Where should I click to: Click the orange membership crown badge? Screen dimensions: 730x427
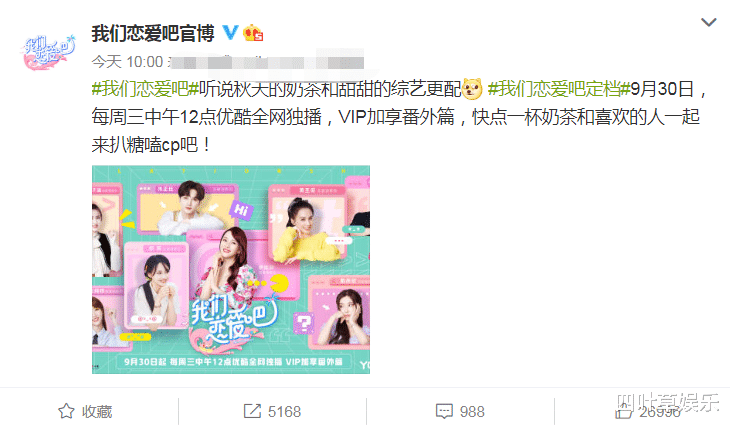pyautogui.click(x=253, y=33)
